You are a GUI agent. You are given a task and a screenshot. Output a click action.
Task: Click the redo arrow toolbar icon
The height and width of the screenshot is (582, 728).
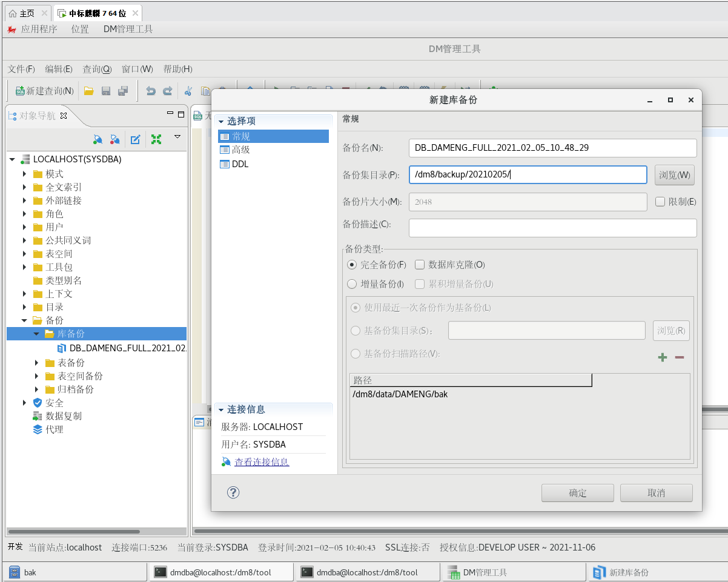pos(168,91)
